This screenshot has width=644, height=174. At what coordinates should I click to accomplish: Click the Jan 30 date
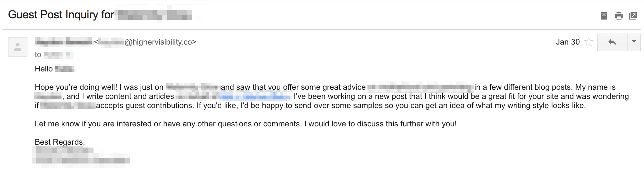[x=568, y=42]
